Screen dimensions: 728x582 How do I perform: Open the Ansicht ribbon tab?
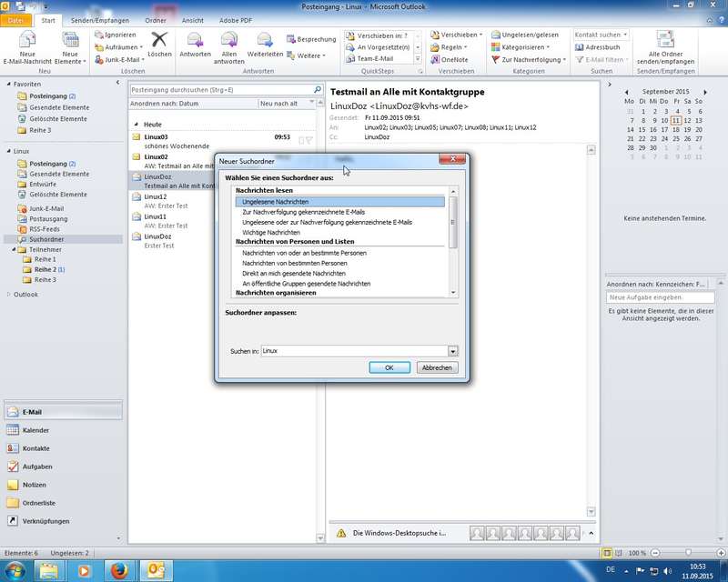tap(192, 19)
